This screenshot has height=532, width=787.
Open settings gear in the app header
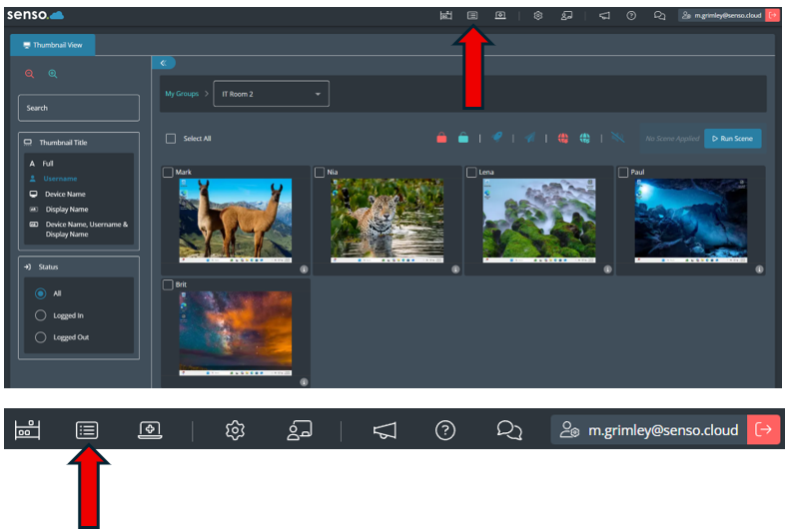[x=538, y=16]
